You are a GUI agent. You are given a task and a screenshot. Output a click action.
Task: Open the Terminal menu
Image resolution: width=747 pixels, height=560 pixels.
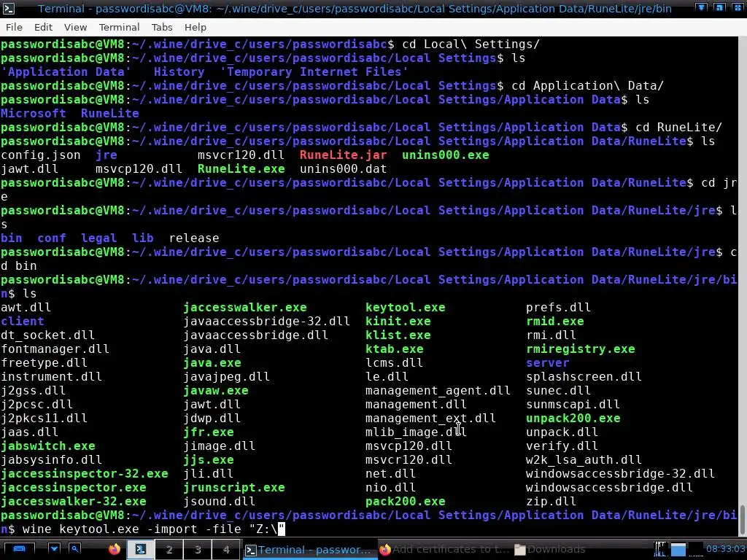click(x=119, y=27)
